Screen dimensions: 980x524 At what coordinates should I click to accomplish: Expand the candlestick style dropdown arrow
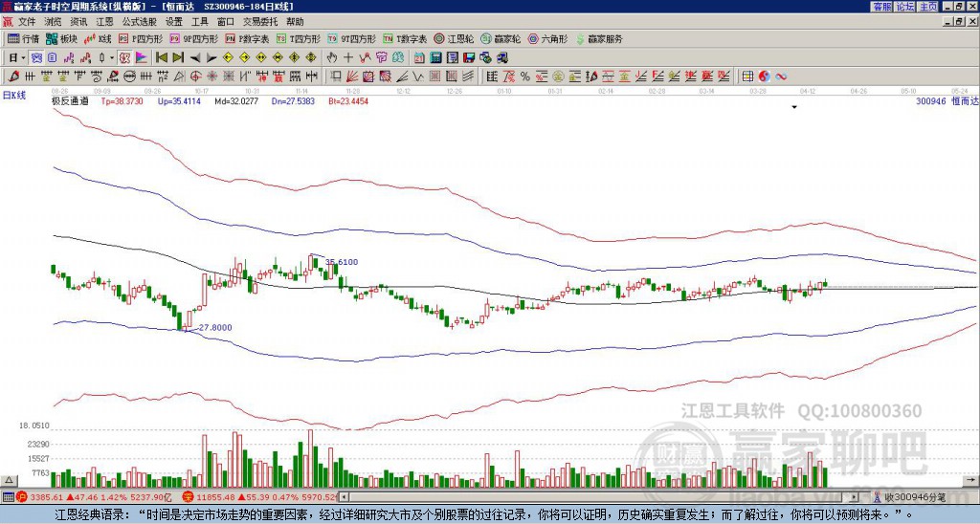112,58
